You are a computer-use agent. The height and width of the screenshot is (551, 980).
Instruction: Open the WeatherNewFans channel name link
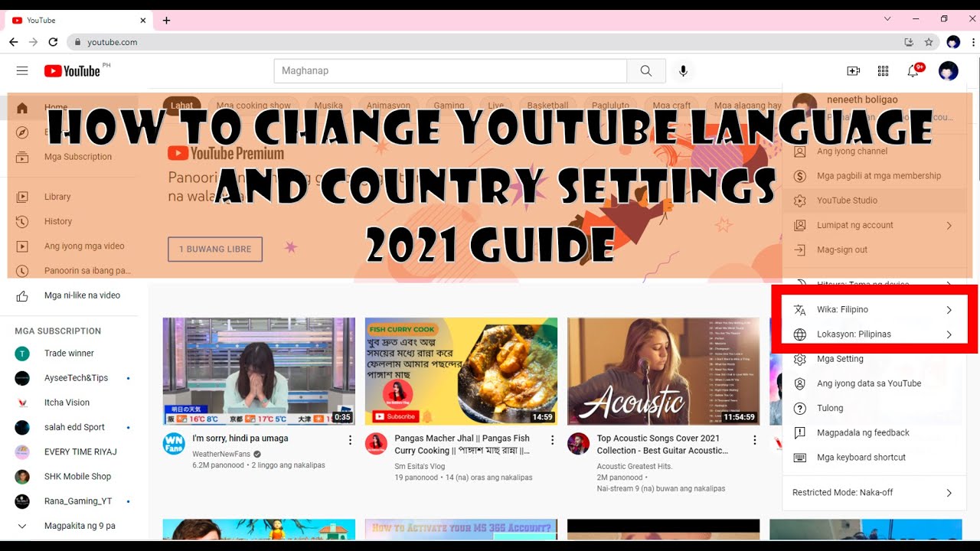click(221, 454)
